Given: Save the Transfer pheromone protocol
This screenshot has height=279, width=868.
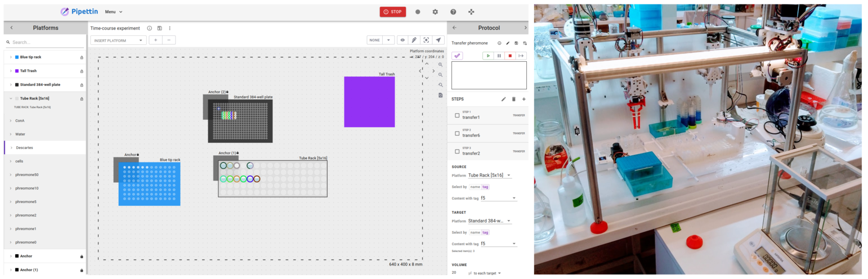Looking at the screenshot, I should [516, 43].
